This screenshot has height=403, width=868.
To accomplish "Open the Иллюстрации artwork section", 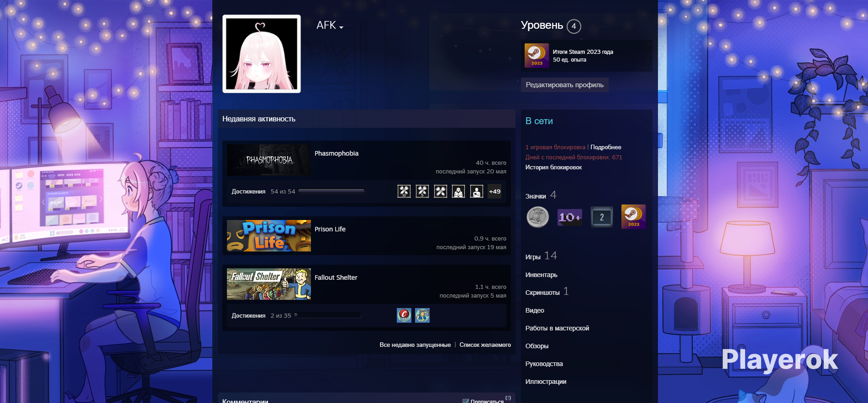I will [x=546, y=382].
